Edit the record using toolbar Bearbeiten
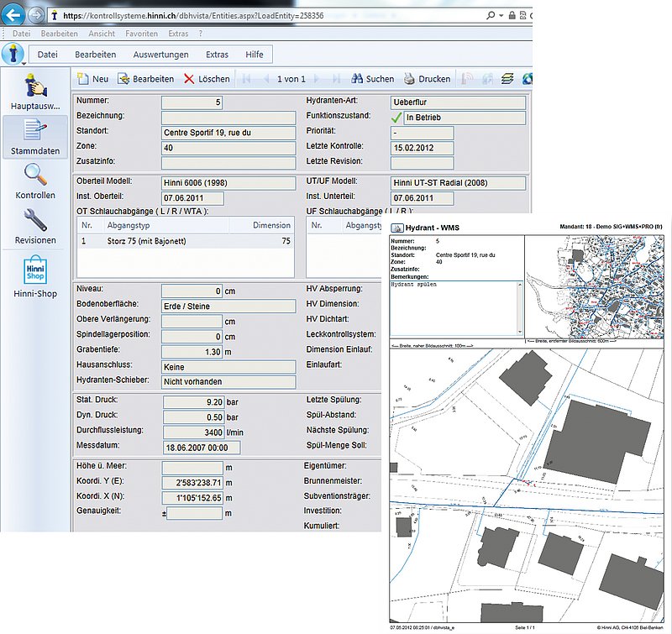 click(x=145, y=79)
